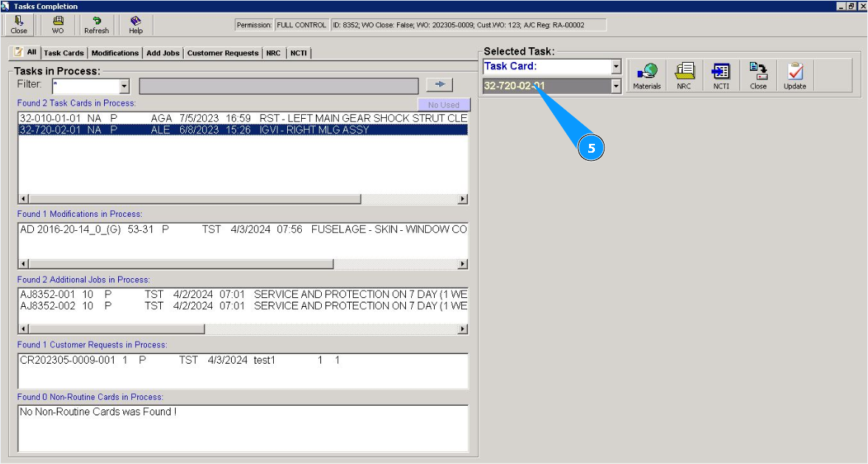Switch to the All tab
Screen dimensions: 868x464
[x=25, y=52]
